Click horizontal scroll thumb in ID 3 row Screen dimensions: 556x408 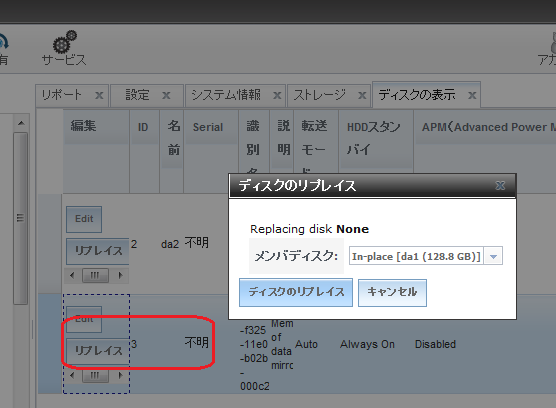(x=95, y=375)
